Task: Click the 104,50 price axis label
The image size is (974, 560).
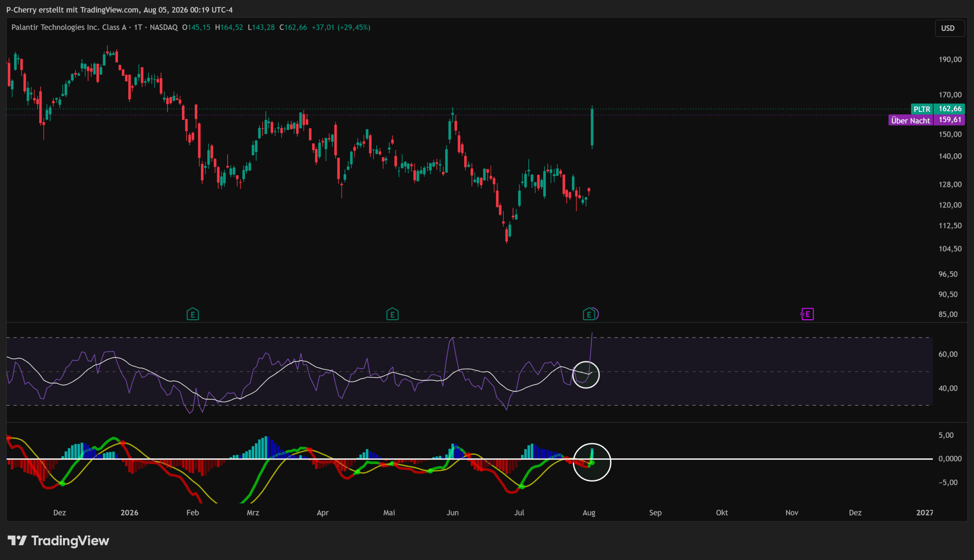Action: tap(950, 249)
